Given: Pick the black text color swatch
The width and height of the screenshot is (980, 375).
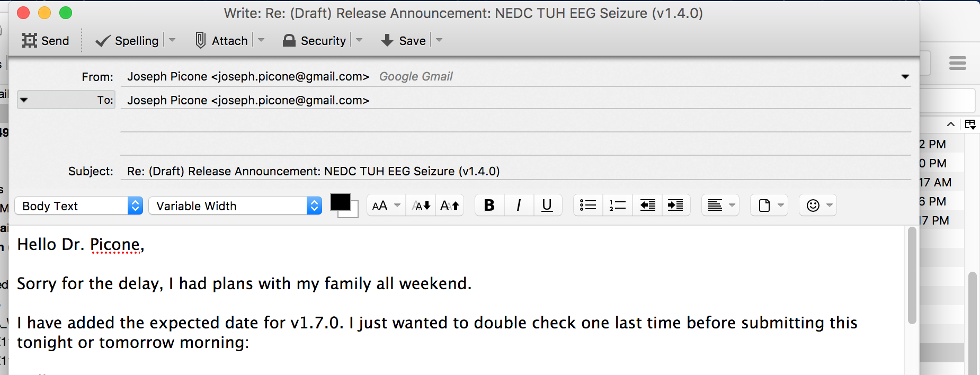Looking at the screenshot, I should point(340,202).
